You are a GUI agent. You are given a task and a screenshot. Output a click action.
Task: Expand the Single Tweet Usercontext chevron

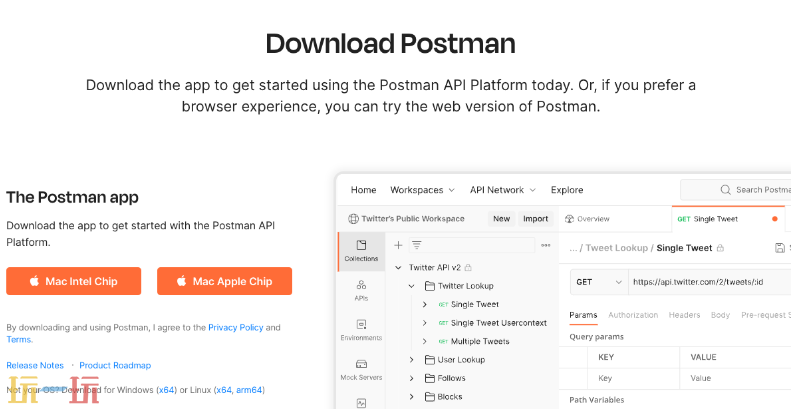tap(424, 323)
